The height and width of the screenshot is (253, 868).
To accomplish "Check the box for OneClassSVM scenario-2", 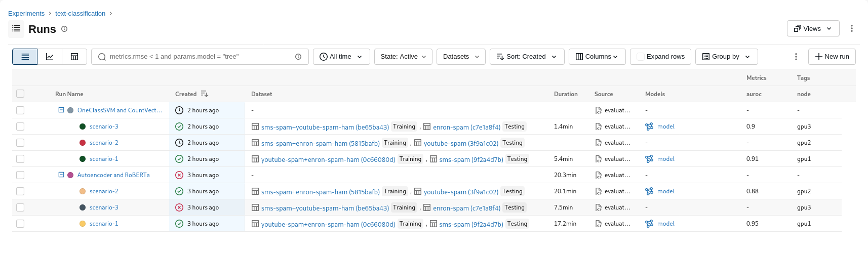I will (x=20, y=143).
